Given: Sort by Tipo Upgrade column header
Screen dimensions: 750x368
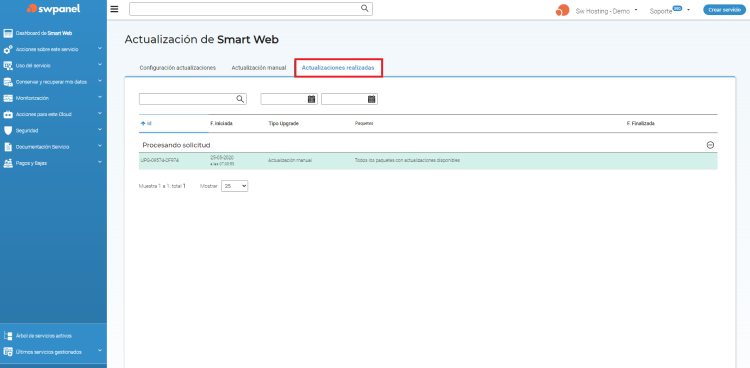Looking at the screenshot, I should (284, 123).
